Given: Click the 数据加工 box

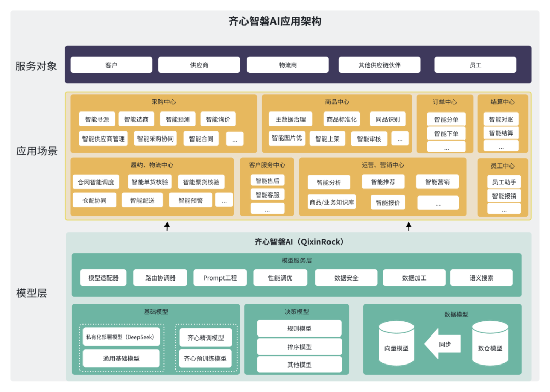Looking at the screenshot, I should 414,277.
